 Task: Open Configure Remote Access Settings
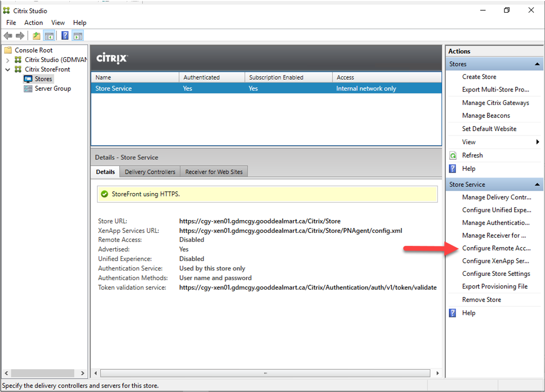(496, 248)
